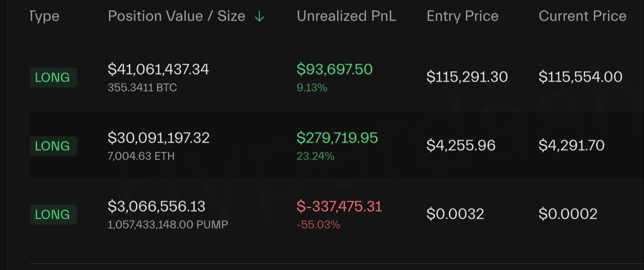Click the $4,291.70 ETH current price

(572, 146)
